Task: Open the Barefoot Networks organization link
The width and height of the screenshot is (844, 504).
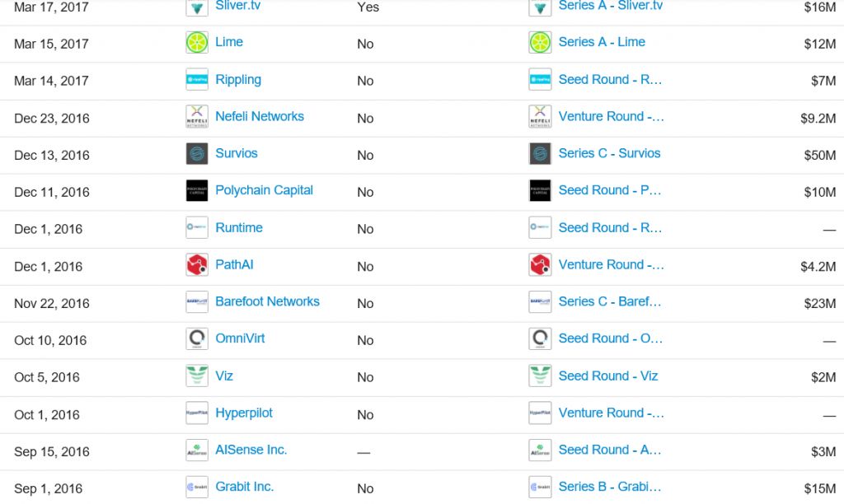Action: coord(268,301)
